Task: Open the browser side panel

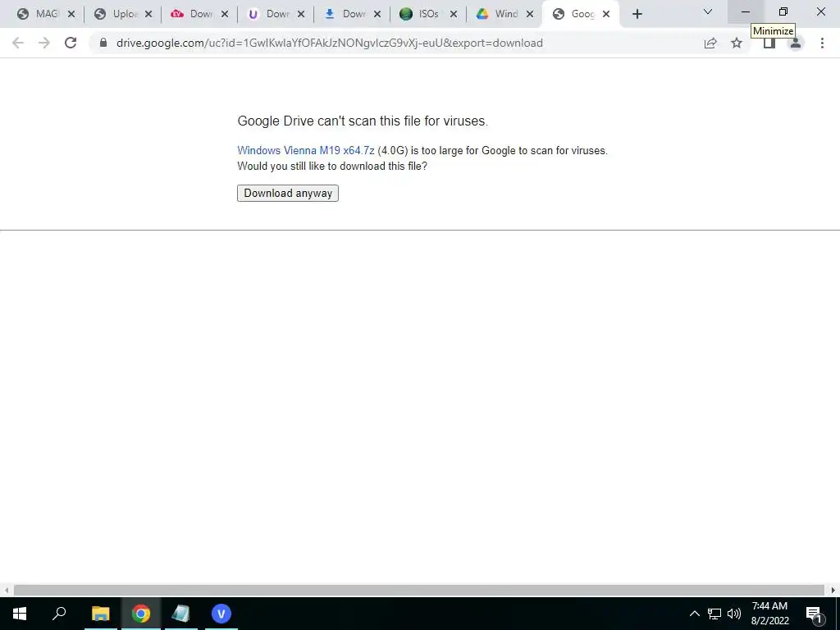Action: (769, 43)
